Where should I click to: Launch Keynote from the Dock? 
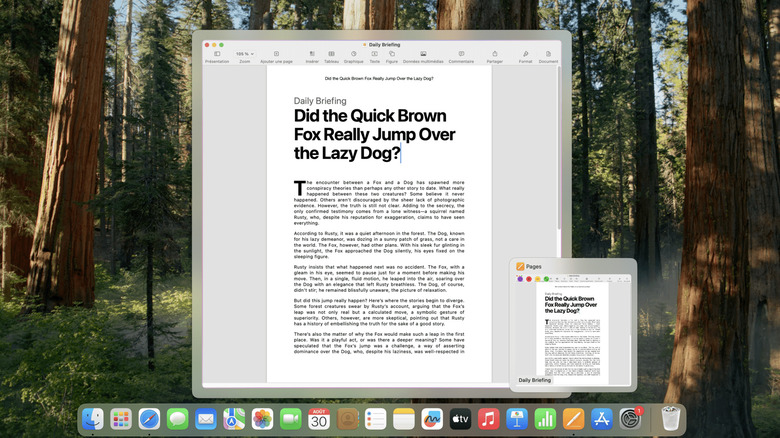(517, 419)
